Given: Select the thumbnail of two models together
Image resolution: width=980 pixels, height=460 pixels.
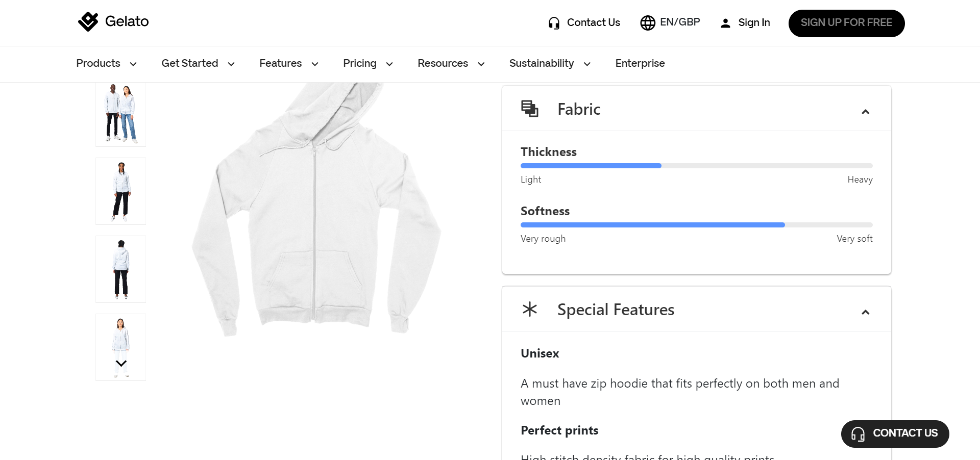Looking at the screenshot, I should click(x=121, y=114).
